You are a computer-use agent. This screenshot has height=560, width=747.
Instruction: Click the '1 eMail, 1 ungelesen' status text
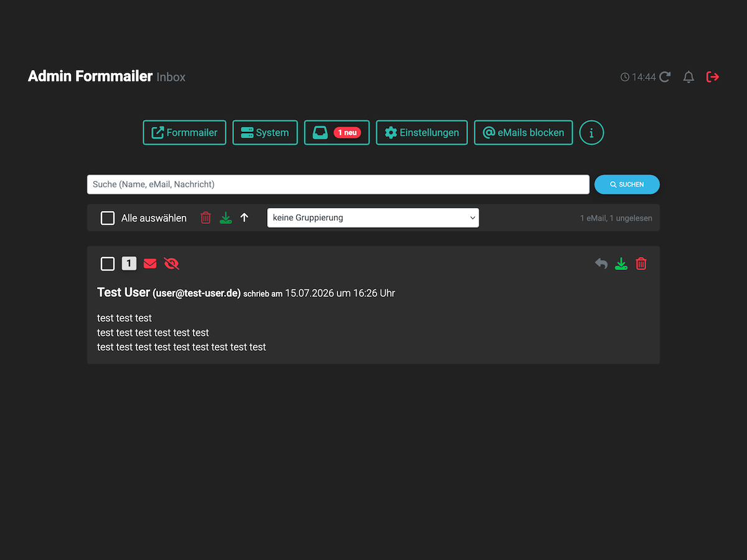[616, 218]
